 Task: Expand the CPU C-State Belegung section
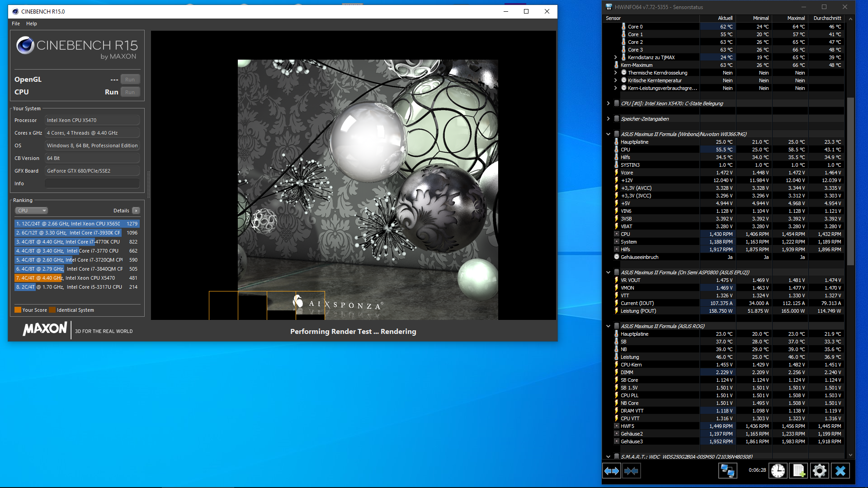tap(608, 103)
